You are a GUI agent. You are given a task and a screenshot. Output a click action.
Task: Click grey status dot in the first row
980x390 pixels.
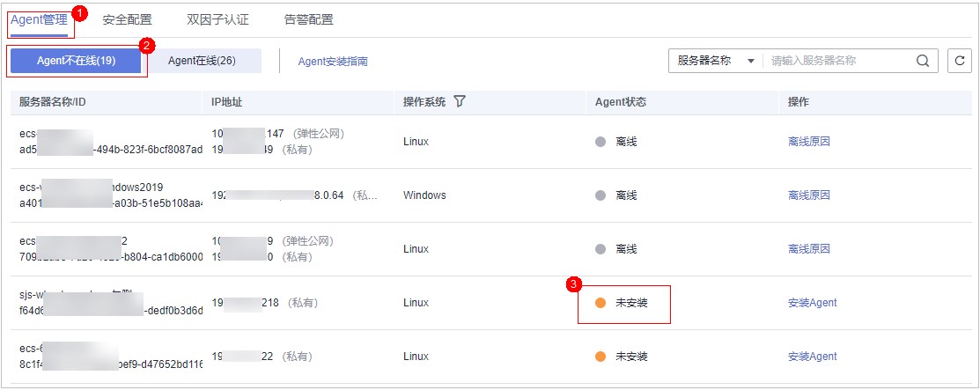click(601, 141)
